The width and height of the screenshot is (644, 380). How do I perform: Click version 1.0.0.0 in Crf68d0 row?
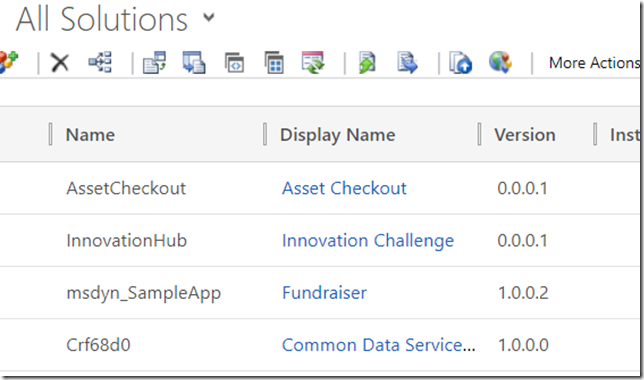[523, 345]
